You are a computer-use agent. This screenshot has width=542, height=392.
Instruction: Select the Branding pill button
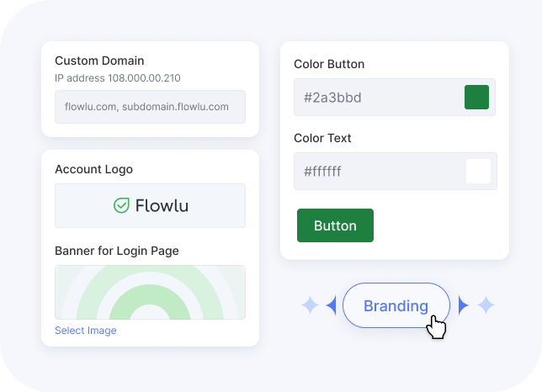[396, 305]
